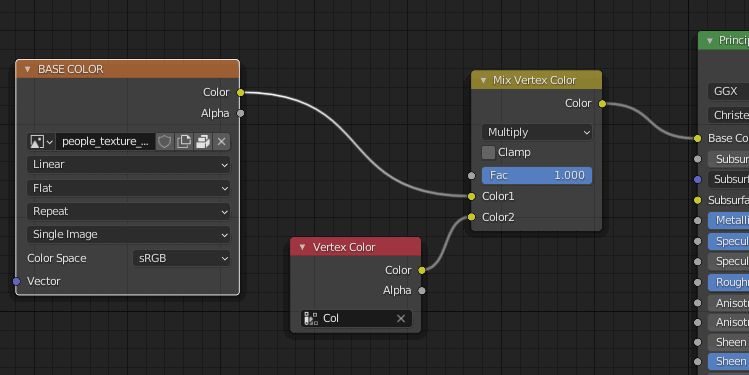Click the people_texture image name field
Viewport: 749px width, 375px height.
(105, 141)
